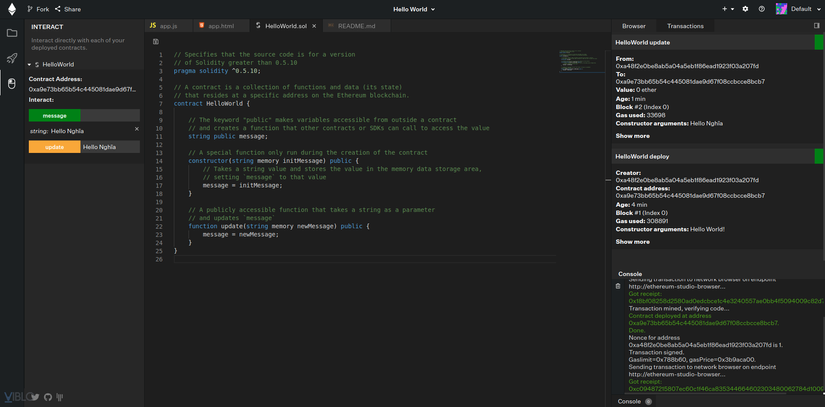Clear console with the trash icon
The image size is (825, 407).
click(618, 286)
